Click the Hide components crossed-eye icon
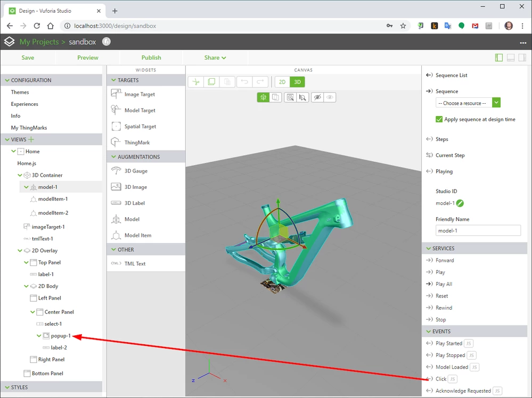Viewport: 532px width, 398px height. tap(317, 97)
